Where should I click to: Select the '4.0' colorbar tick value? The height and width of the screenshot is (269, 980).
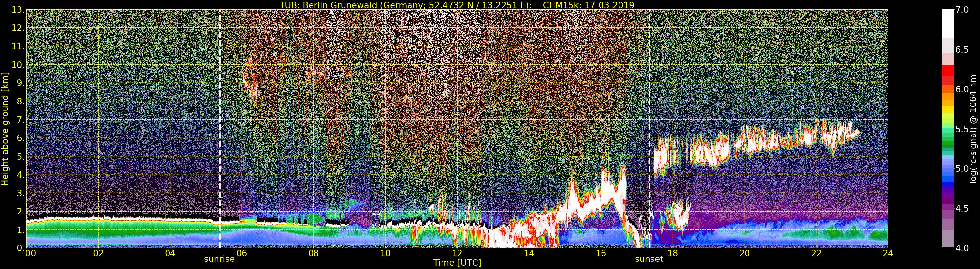[962, 248]
